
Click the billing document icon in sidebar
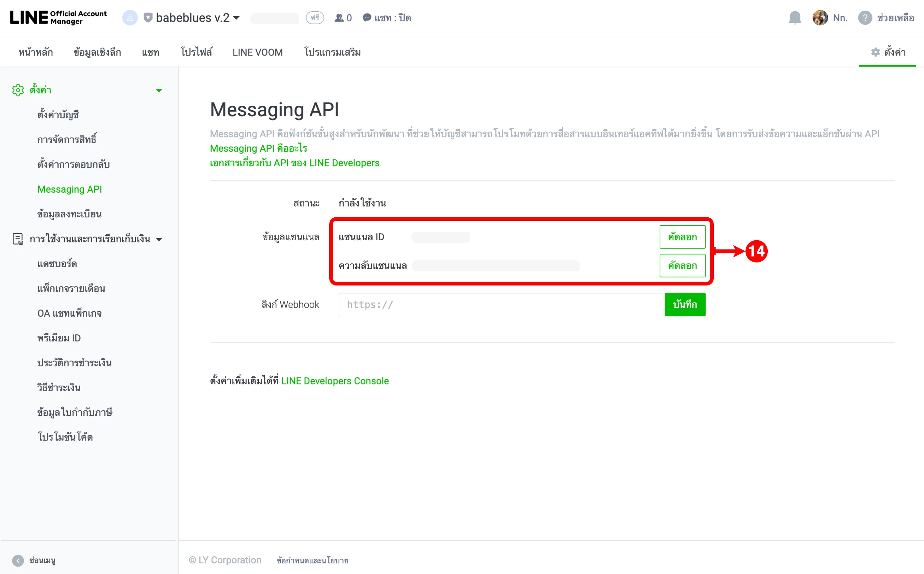18,239
